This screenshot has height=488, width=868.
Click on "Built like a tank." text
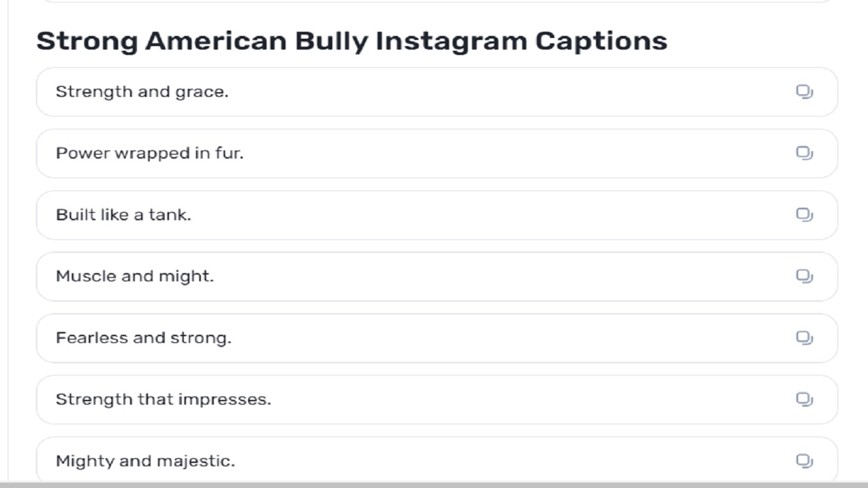(x=123, y=215)
